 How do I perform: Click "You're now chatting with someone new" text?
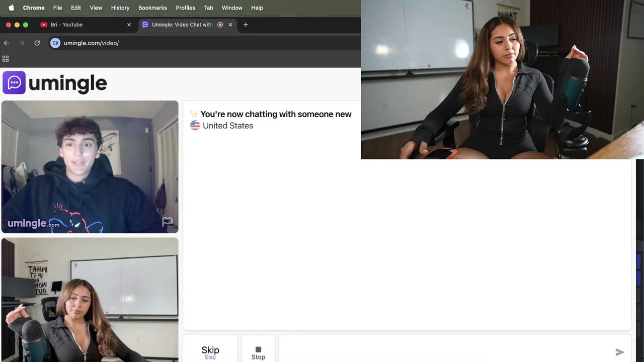click(276, 114)
